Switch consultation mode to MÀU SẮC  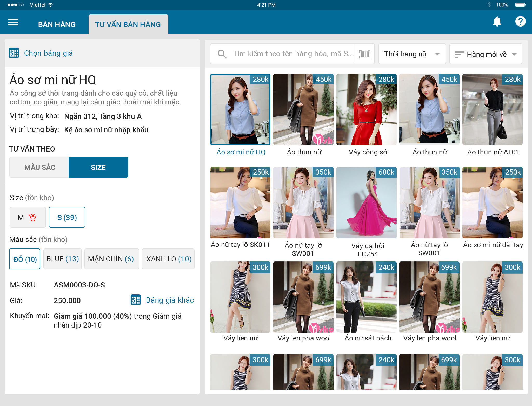[39, 167]
